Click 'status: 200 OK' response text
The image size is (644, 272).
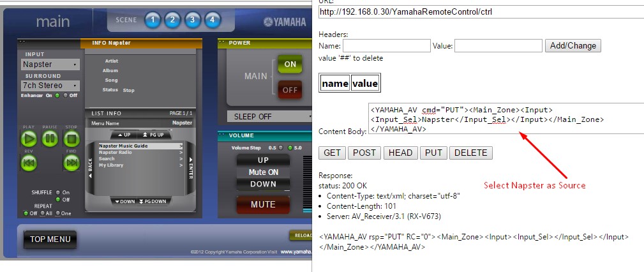343,186
